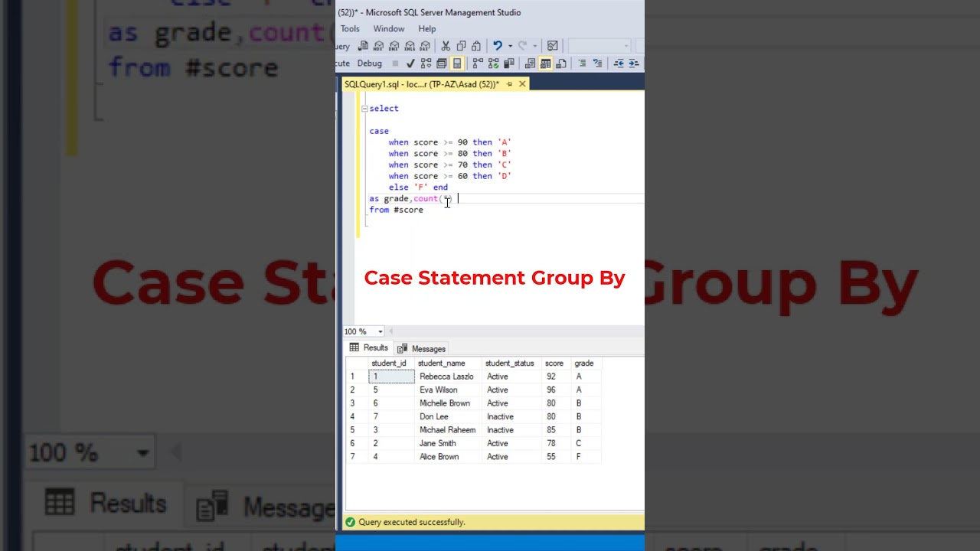Click the green success check icon

coord(350,522)
